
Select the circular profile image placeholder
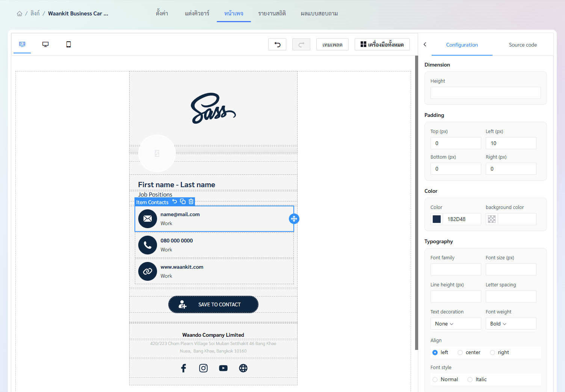click(x=157, y=153)
